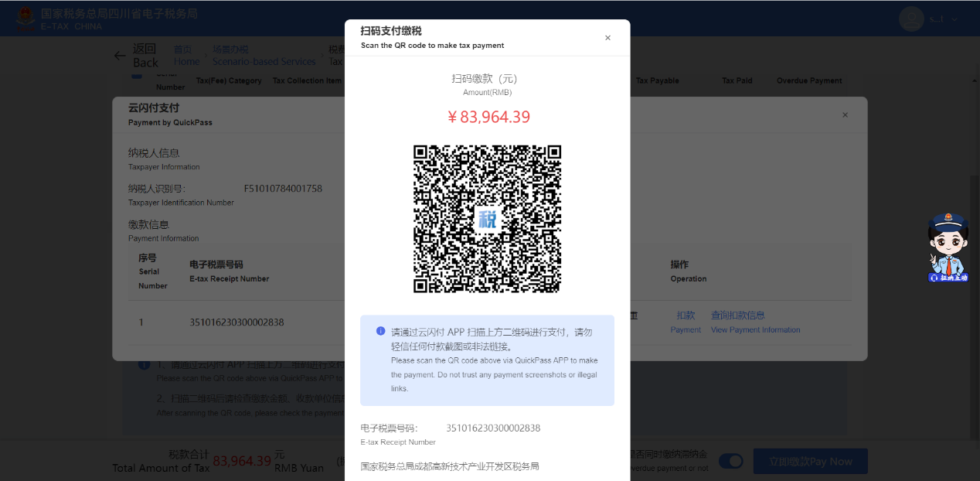Go to 首页 Home breadcrumb

186,56
